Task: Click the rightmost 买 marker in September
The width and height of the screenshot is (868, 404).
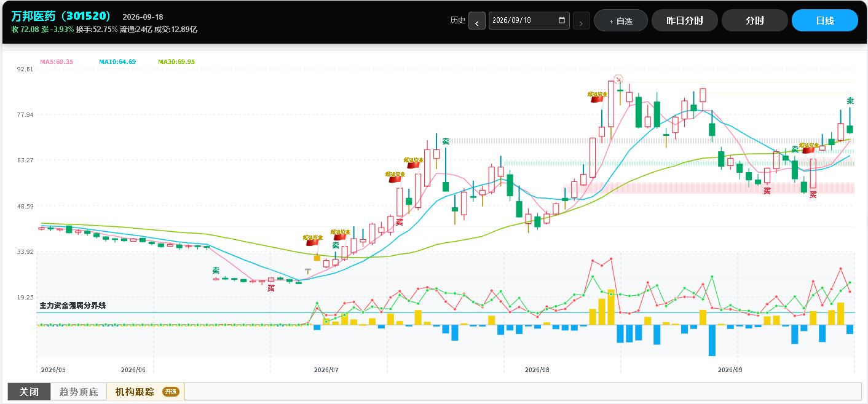Action: [x=813, y=195]
